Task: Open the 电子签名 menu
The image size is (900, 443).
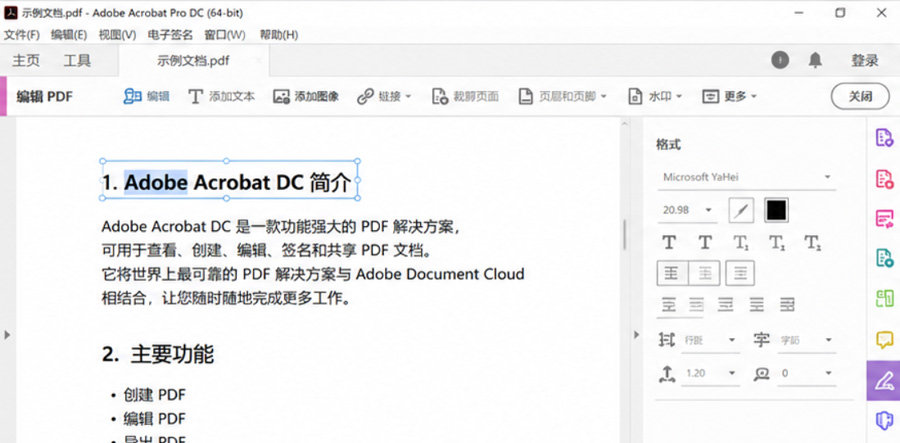Action: [x=170, y=35]
